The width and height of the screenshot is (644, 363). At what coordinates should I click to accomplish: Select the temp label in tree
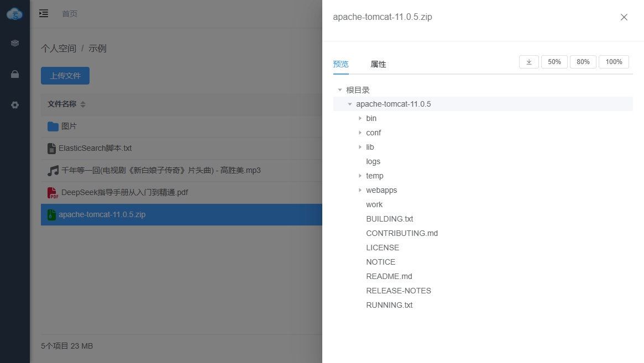375,176
